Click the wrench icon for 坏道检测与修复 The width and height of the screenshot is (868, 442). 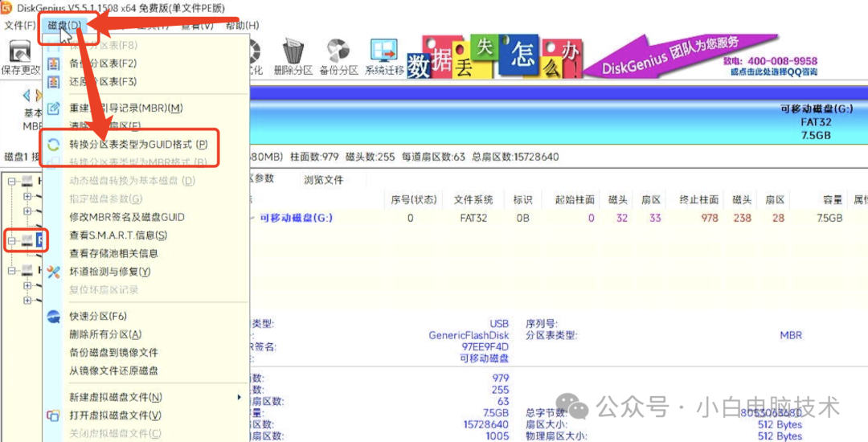[x=53, y=272]
